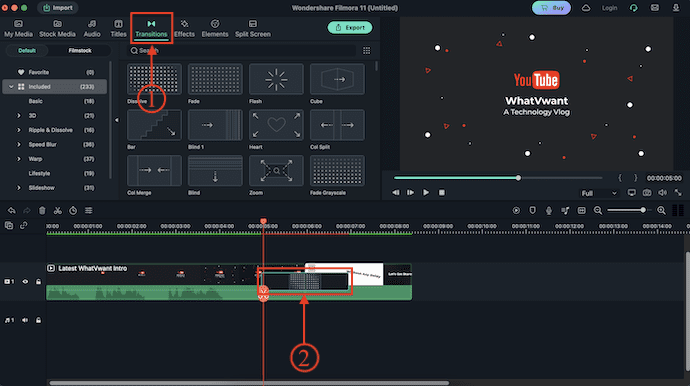Image resolution: width=690 pixels, height=386 pixels.
Task: Select the Filmstock transitions source
Action: (80, 51)
